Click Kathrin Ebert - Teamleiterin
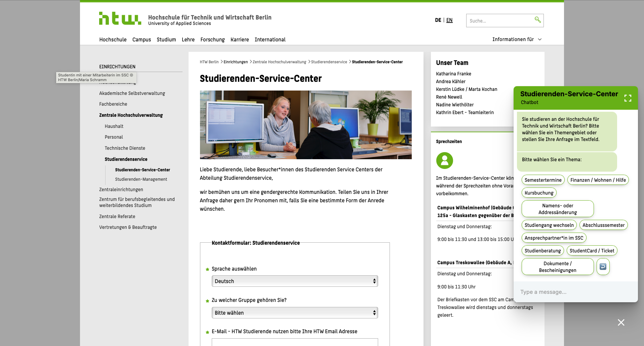 [465, 112]
